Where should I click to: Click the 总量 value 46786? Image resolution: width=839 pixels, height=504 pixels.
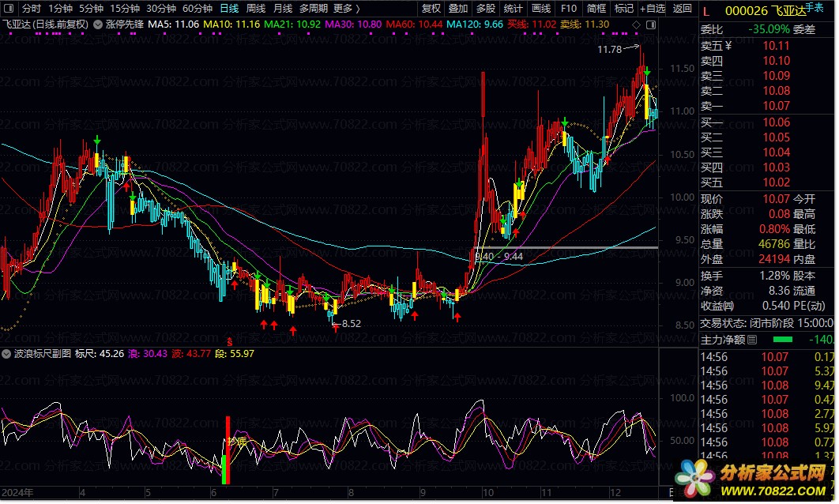(x=774, y=243)
